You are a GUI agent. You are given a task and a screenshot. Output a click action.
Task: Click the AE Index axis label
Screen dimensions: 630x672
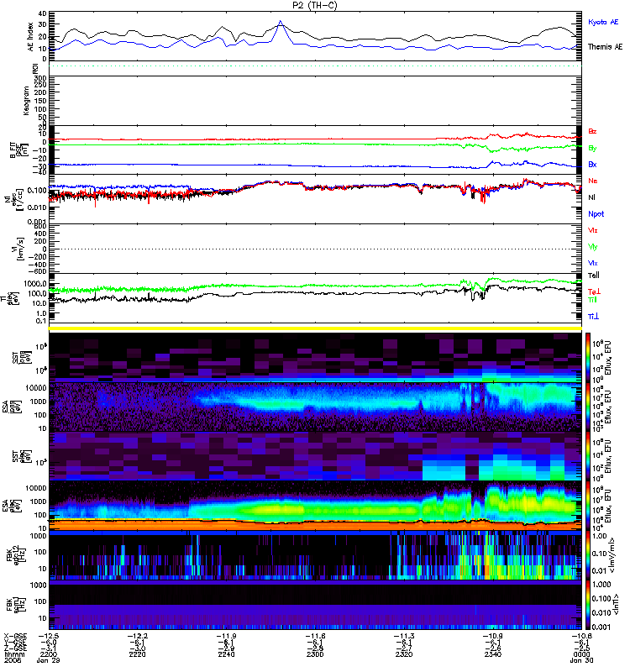(x=30, y=36)
